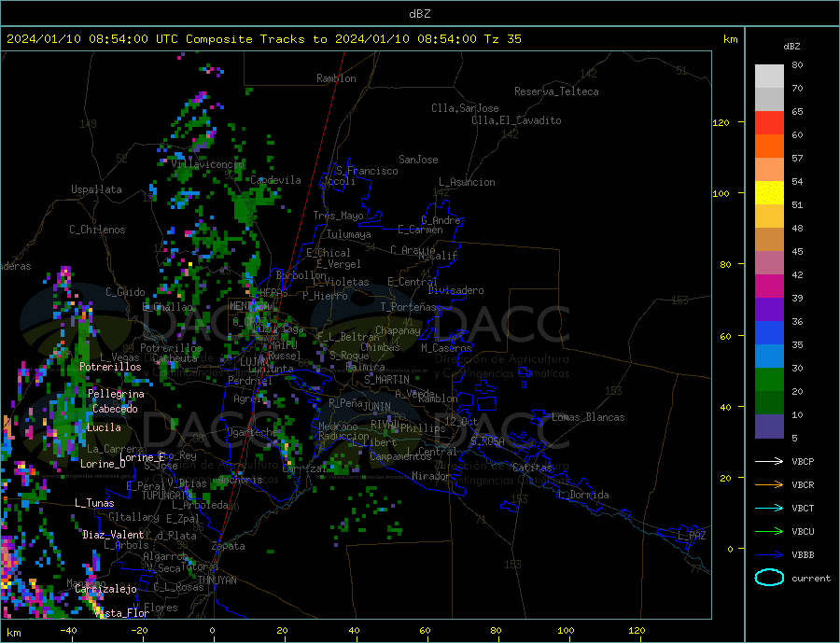Click the 'TUPUNGATO' map label

tap(166, 496)
